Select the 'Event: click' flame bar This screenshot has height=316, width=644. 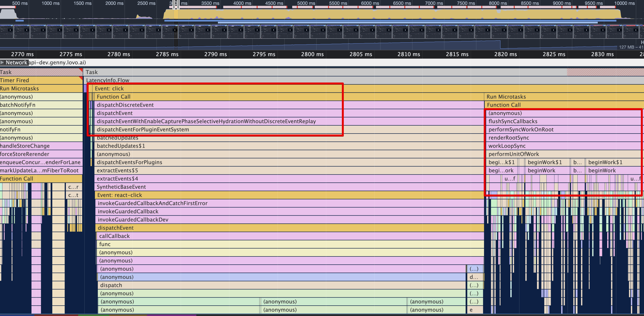(x=109, y=88)
